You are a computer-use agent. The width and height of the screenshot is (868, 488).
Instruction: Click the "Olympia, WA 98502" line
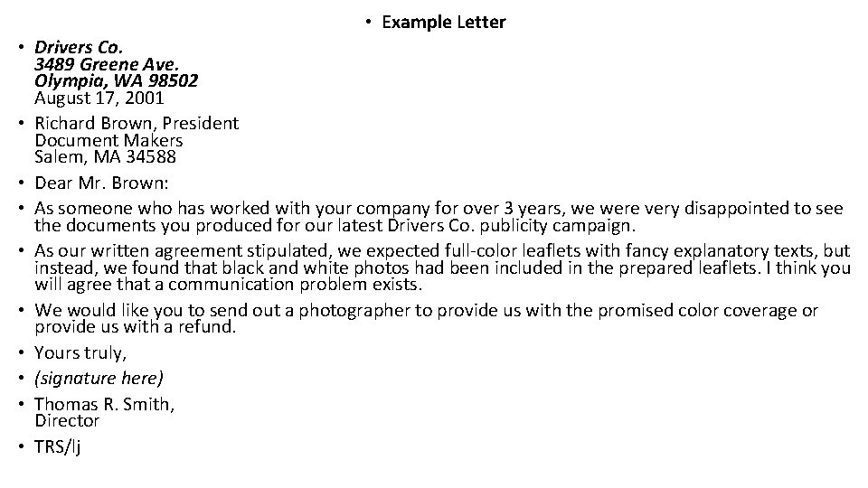[117, 80]
